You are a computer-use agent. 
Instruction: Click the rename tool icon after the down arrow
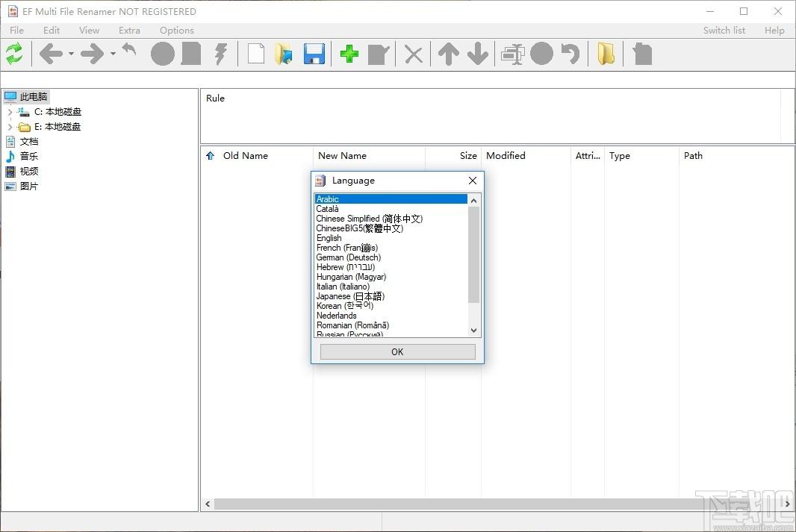(513, 54)
